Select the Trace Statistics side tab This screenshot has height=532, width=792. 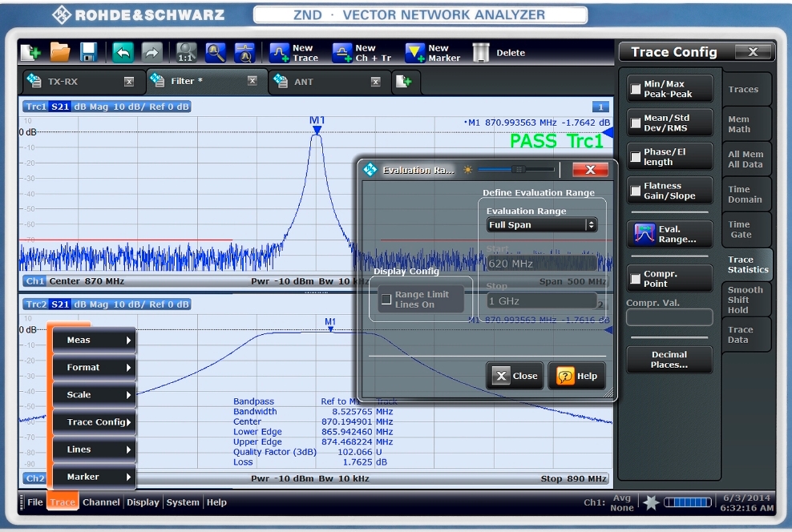(748, 264)
